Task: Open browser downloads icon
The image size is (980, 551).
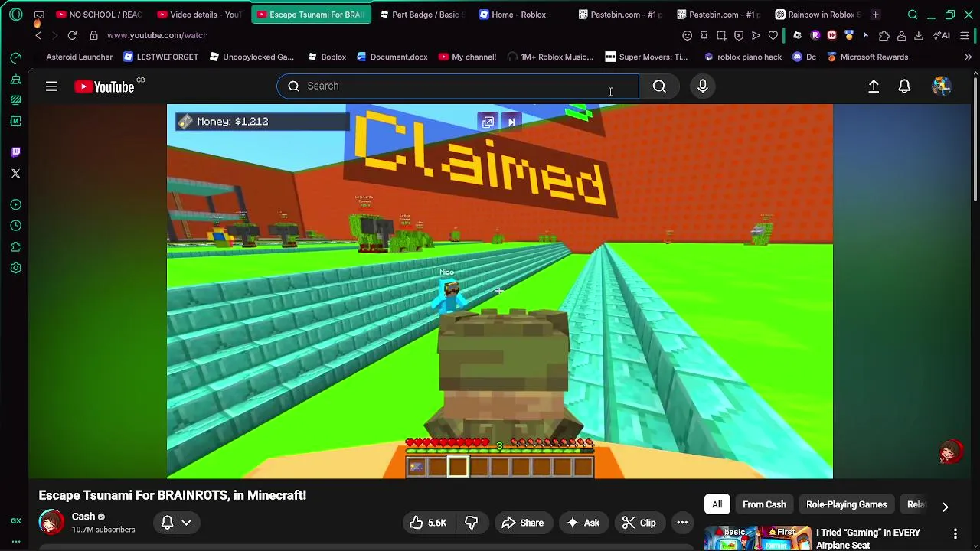Action: click(x=919, y=35)
